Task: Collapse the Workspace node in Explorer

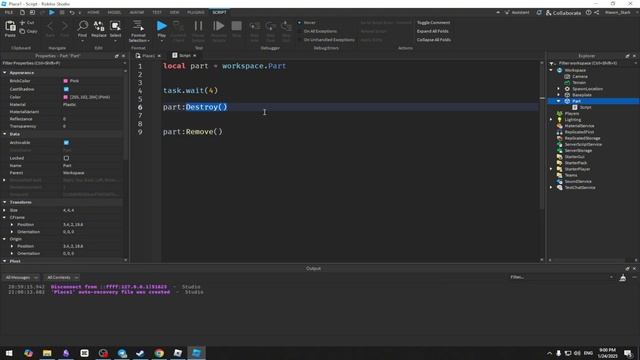Action: pyautogui.click(x=551, y=70)
